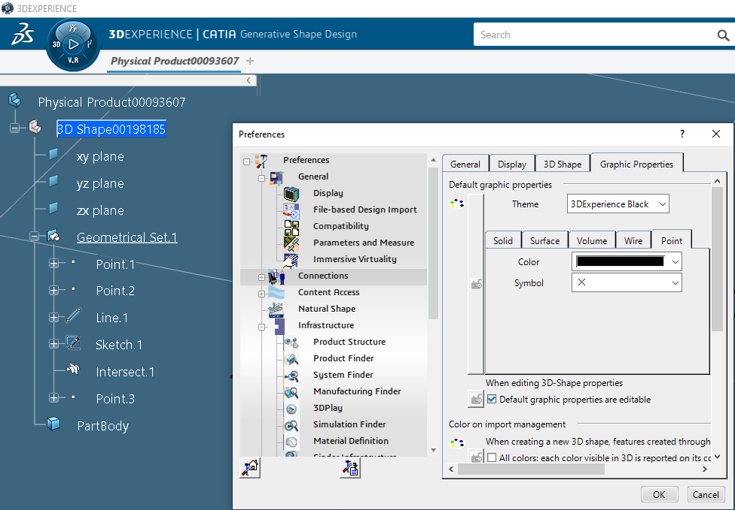Click the Line.1 icon in tree

(x=73, y=315)
